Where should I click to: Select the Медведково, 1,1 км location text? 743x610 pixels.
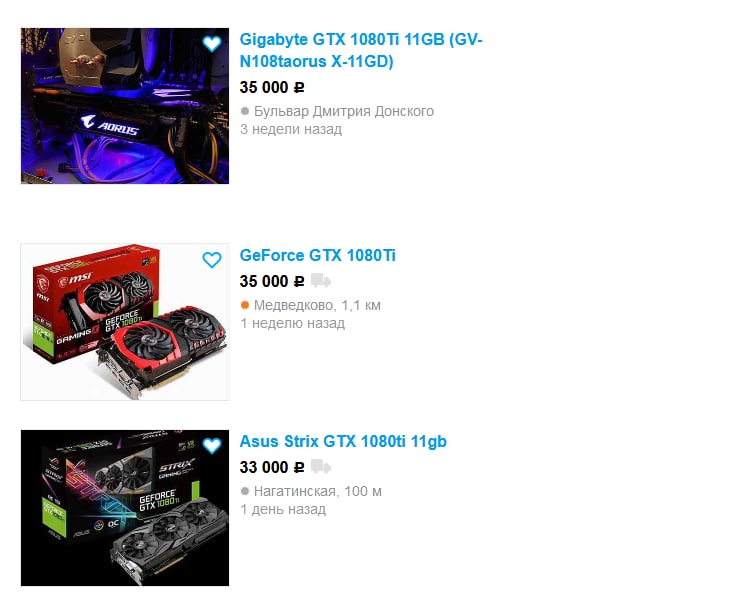click(x=317, y=305)
